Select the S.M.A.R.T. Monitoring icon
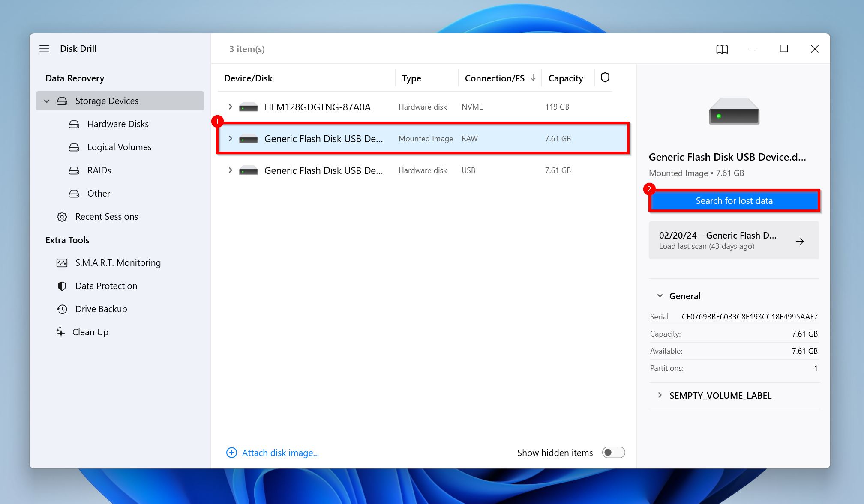864x504 pixels. coord(60,262)
